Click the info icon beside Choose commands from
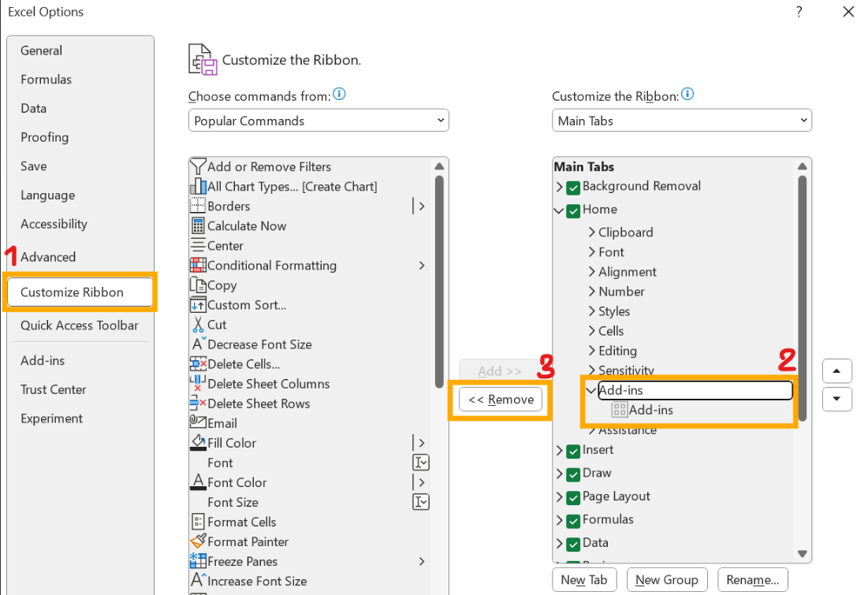 coord(339,95)
